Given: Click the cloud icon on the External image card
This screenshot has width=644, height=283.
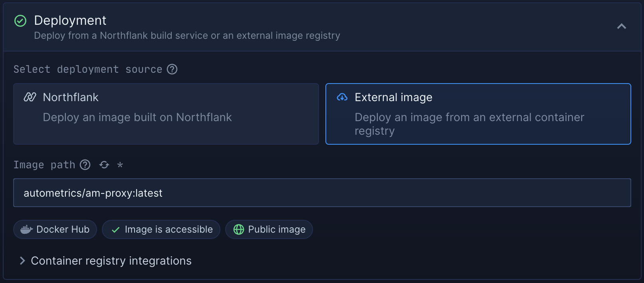Looking at the screenshot, I should 342,97.
